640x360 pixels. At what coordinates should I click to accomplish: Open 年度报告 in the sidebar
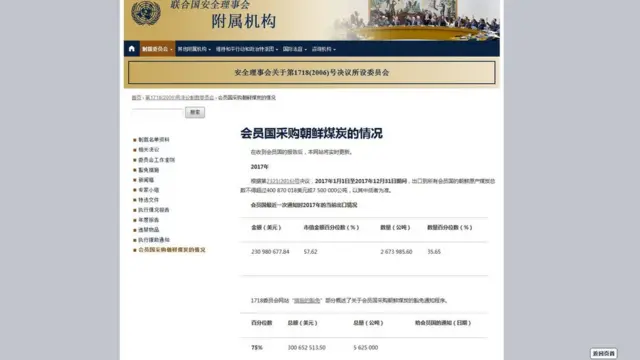click(149, 220)
